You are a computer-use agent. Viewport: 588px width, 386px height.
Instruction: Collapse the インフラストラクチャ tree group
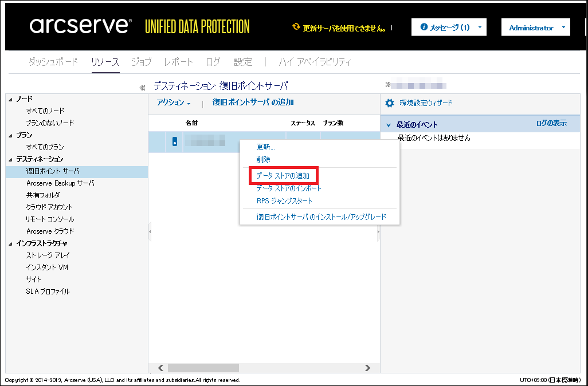pyautogui.click(x=10, y=244)
